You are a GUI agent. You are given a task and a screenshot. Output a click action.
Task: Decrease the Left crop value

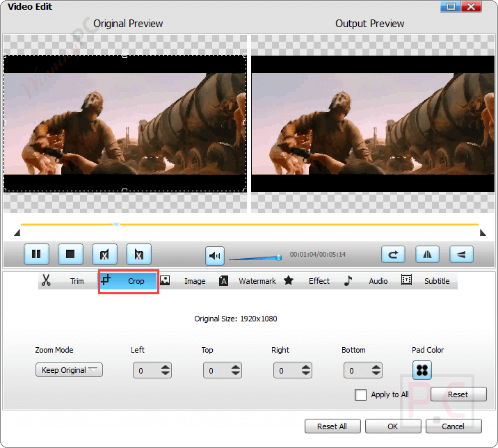(x=166, y=374)
